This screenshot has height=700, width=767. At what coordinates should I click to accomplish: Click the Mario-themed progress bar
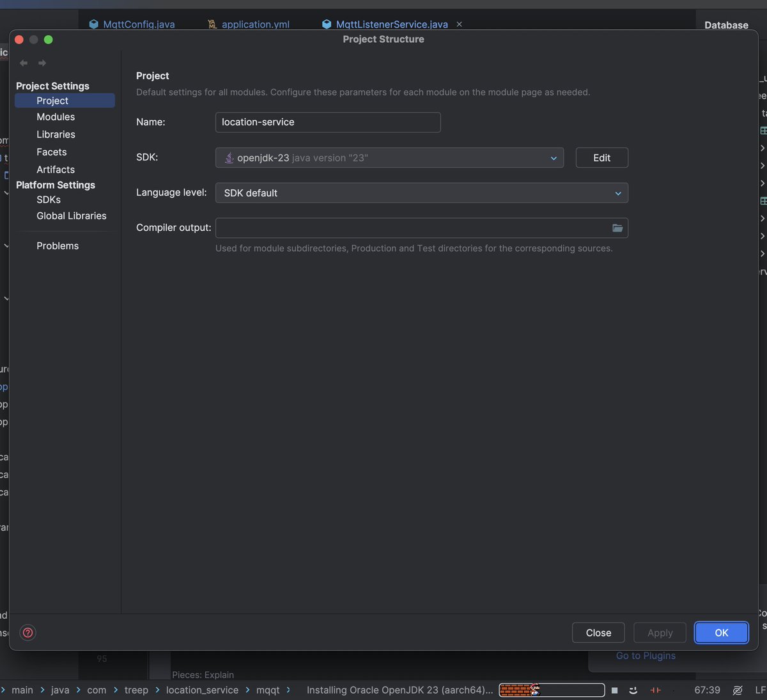tap(551, 690)
